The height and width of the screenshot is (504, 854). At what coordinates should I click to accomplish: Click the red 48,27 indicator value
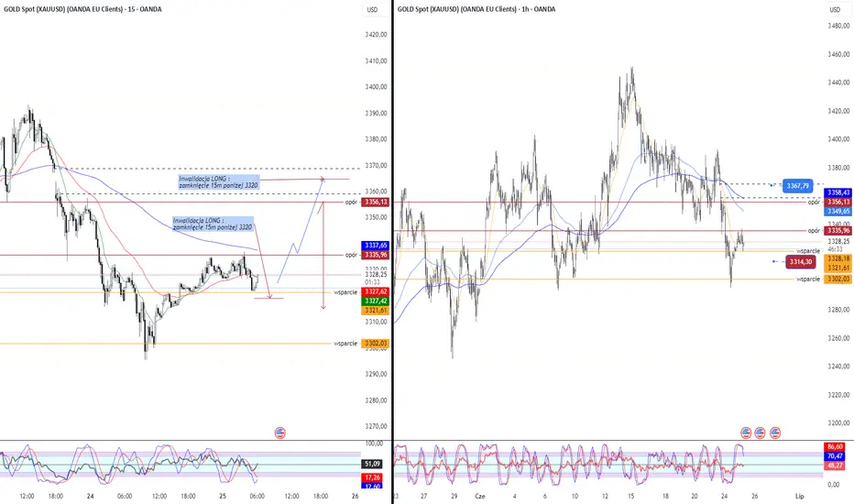coord(835,466)
